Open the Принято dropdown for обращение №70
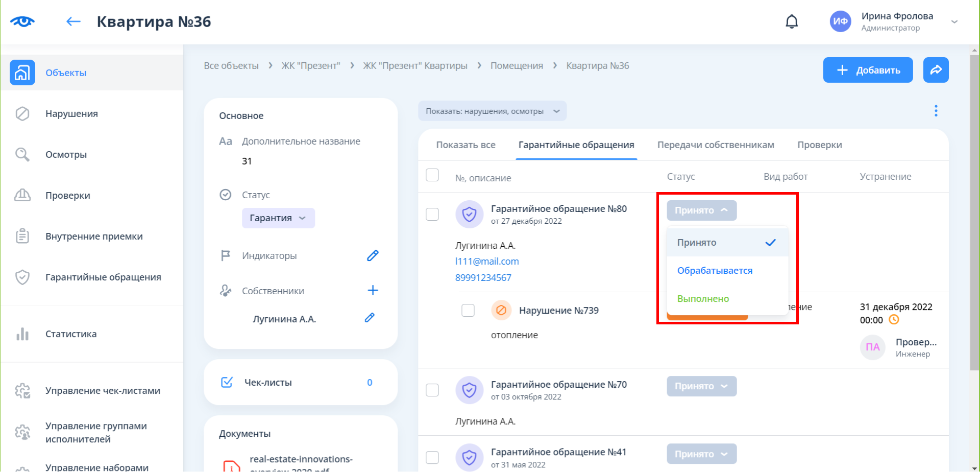This screenshot has height=472, width=980. tap(701, 386)
